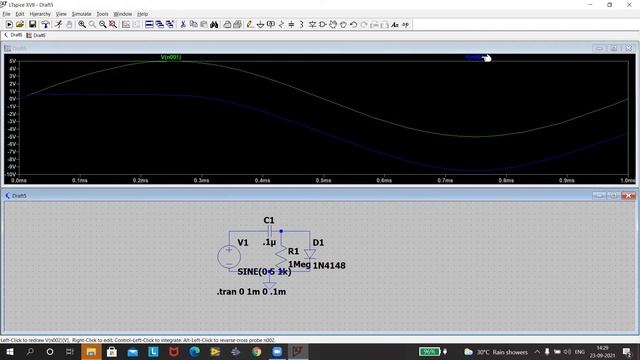This screenshot has height=360, width=640.
Task: Select the Drag closed-hand tool
Action: tap(343, 24)
